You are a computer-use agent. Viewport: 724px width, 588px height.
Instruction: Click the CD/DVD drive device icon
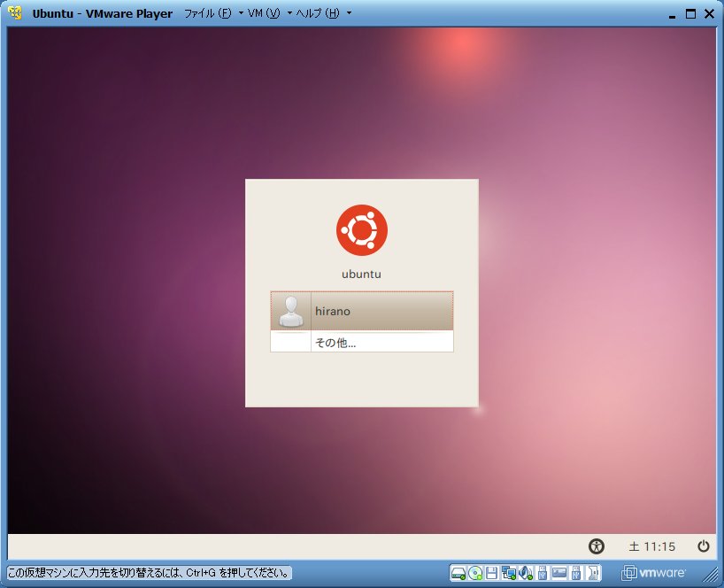tap(475, 573)
